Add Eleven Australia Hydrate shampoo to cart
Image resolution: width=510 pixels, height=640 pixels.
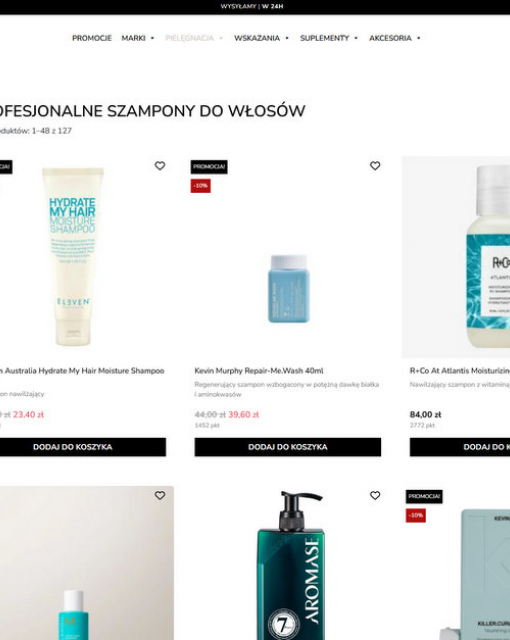(x=73, y=447)
